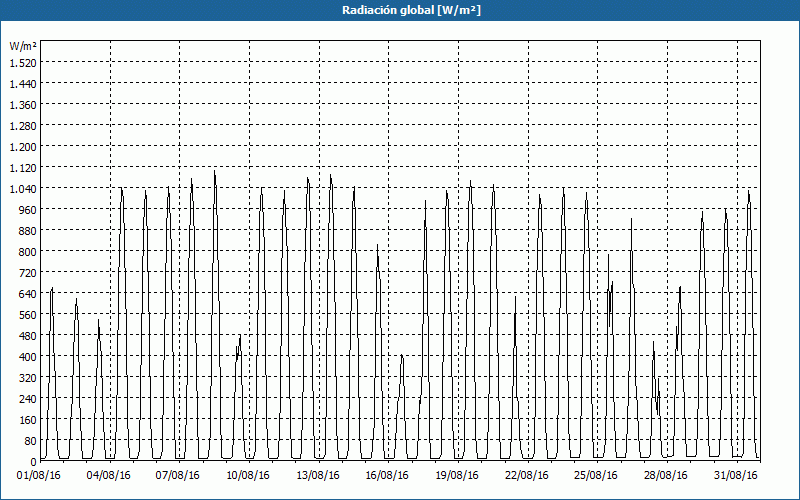Select the 1.360 y-axis value
800x500 pixels.
[23, 105]
